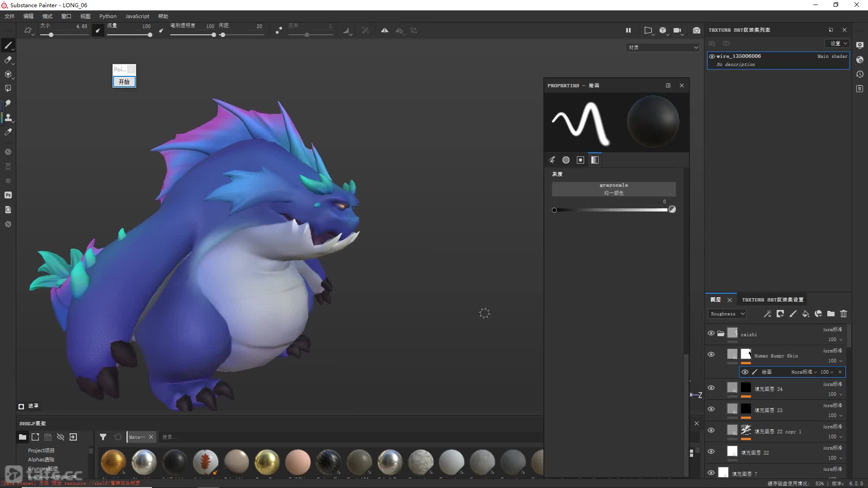Open opacity dropdown of 绘画 effect

tap(827, 372)
